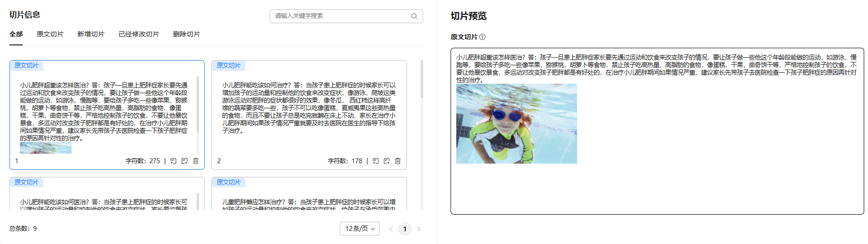Click the swimming child preview image
Image resolution: width=868 pixels, height=244 pixels.
pyautogui.click(x=516, y=124)
